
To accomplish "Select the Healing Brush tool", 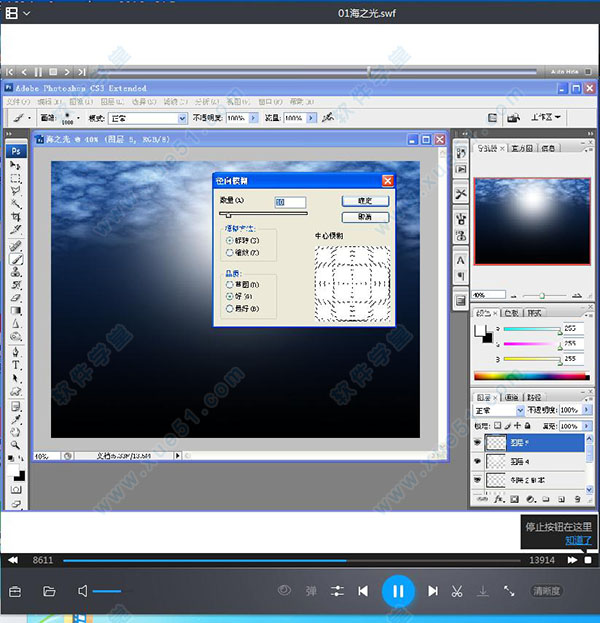I will tap(16, 246).
